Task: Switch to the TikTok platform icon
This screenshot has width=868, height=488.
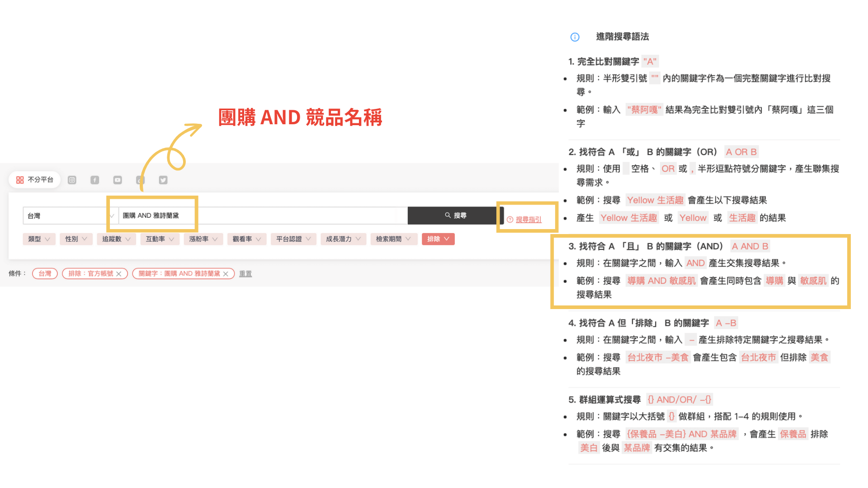Action: coord(140,180)
